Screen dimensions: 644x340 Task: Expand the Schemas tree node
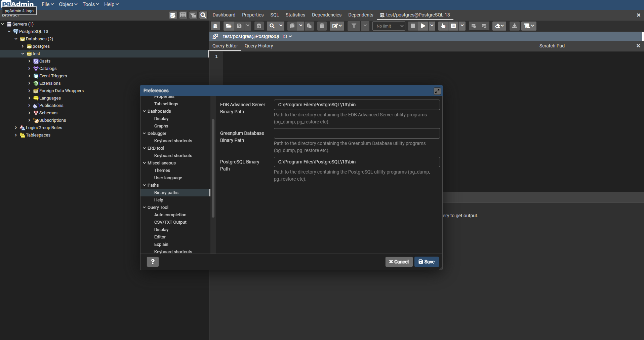29,113
